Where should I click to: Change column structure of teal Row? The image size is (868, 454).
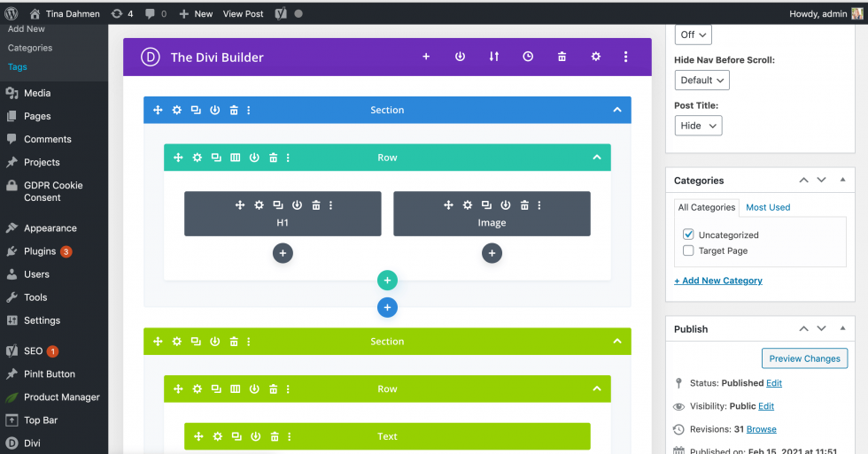pos(236,158)
